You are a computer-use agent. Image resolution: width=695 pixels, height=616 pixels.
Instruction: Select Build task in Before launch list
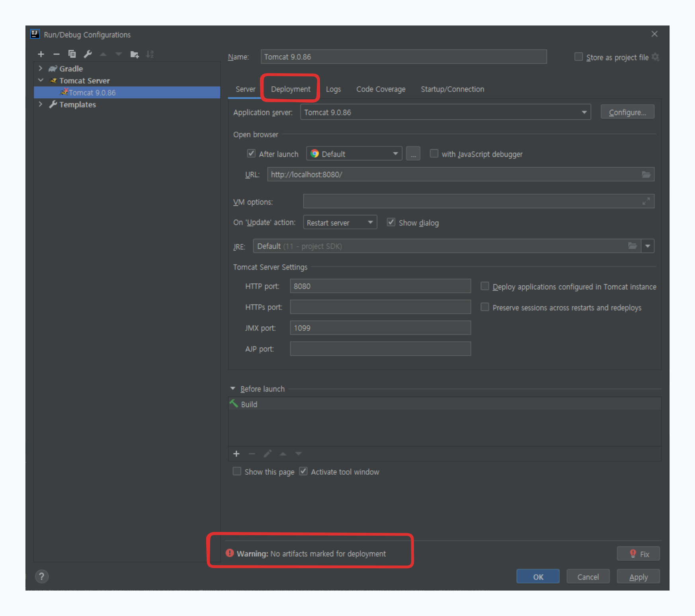pos(445,404)
